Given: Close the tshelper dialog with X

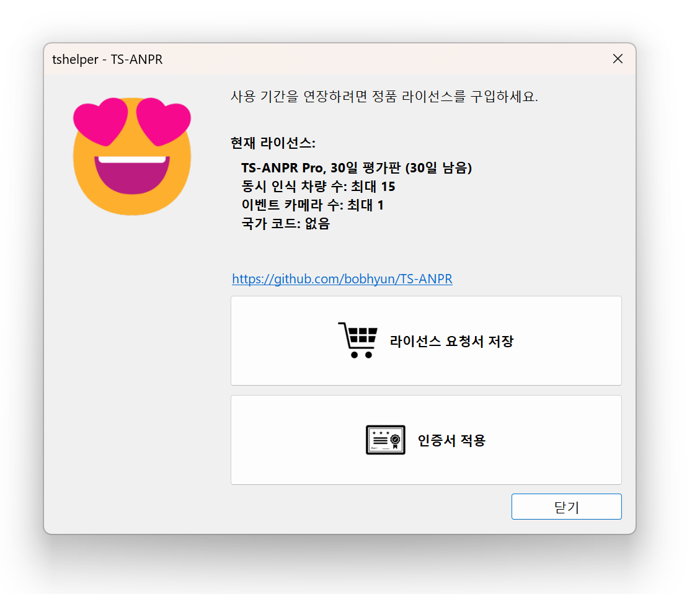Looking at the screenshot, I should [618, 59].
